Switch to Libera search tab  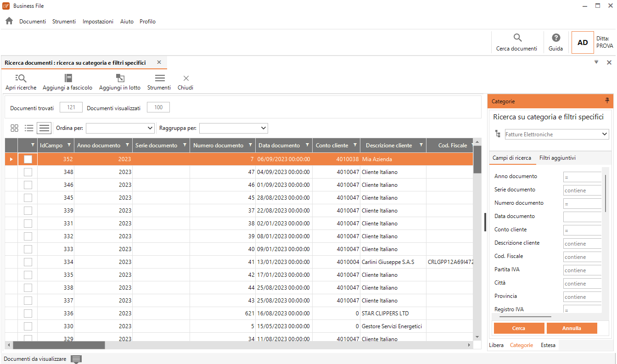click(496, 345)
